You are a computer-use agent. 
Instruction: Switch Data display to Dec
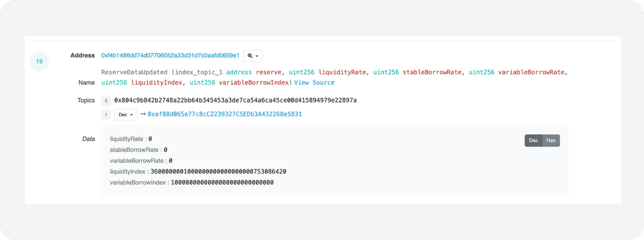(x=533, y=140)
